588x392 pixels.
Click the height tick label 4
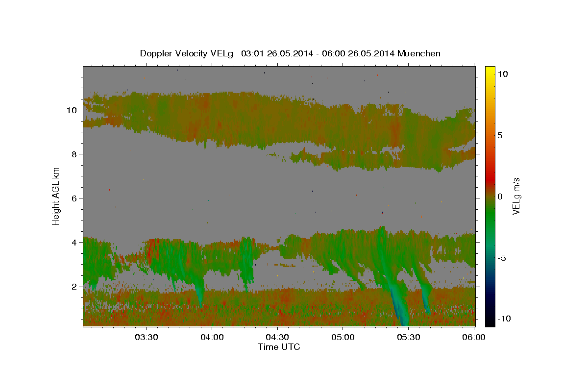(74, 242)
